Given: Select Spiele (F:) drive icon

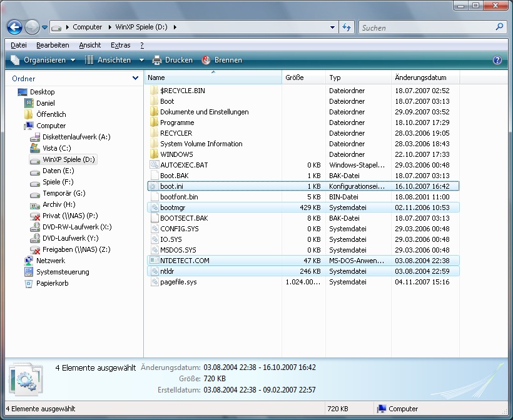Looking at the screenshot, I should tap(34, 182).
